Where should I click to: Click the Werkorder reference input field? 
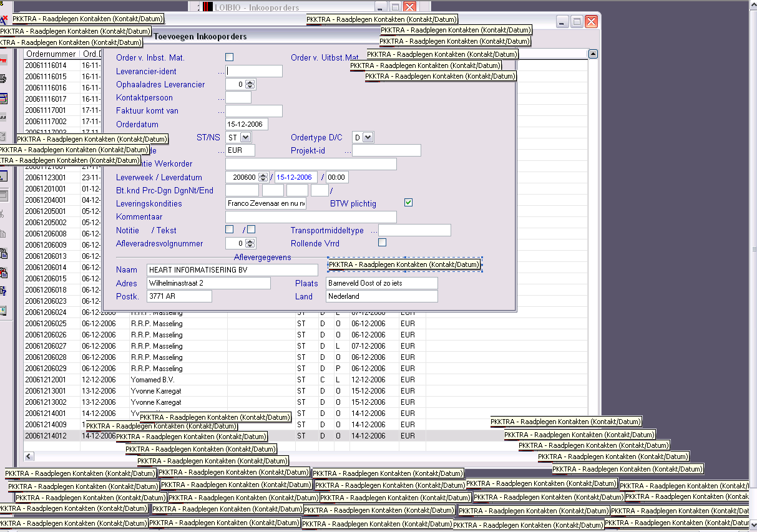click(x=311, y=164)
